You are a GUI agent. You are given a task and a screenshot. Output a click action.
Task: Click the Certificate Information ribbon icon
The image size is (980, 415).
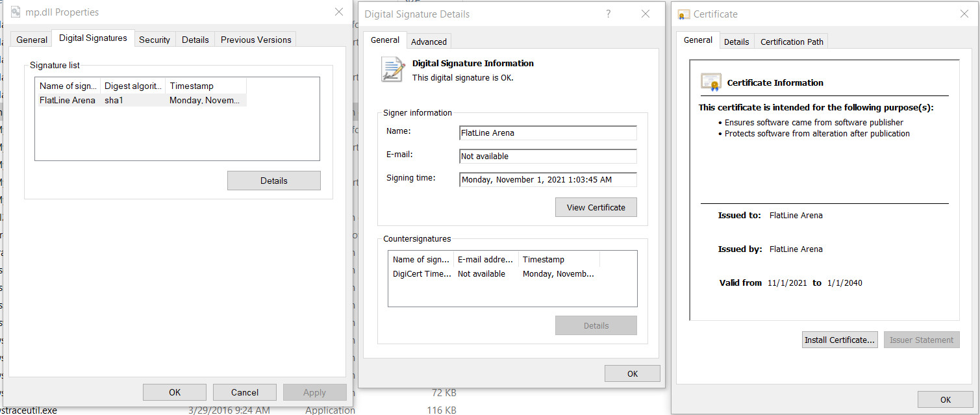(711, 82)
